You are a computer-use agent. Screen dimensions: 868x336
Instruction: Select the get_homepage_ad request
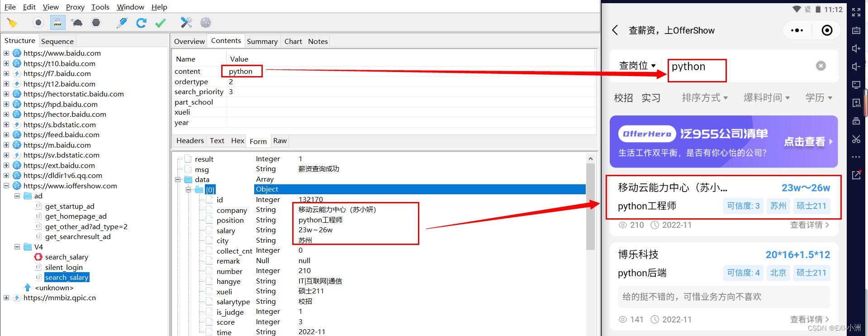(76, 216)
